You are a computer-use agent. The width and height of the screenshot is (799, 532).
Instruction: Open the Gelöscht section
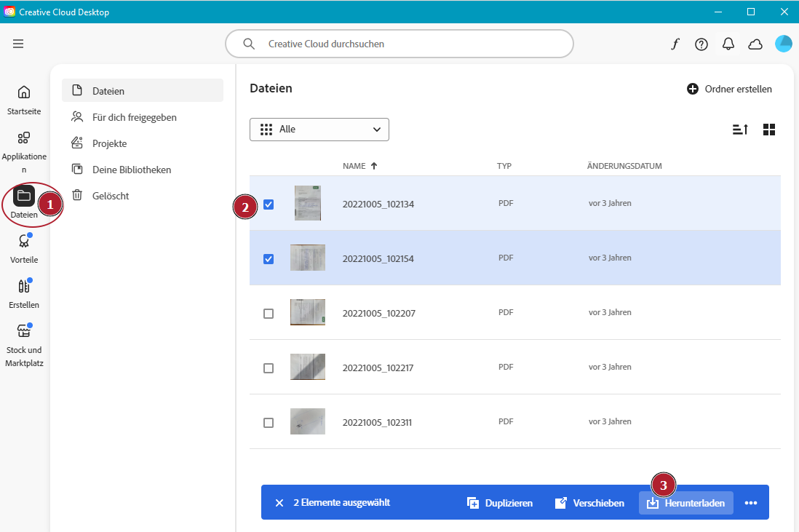click(110, 196)
